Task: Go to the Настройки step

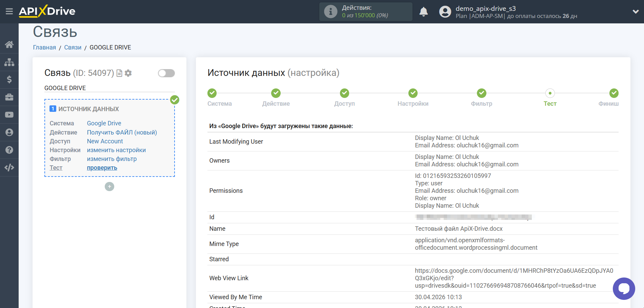Action: [x=413, y=93]
